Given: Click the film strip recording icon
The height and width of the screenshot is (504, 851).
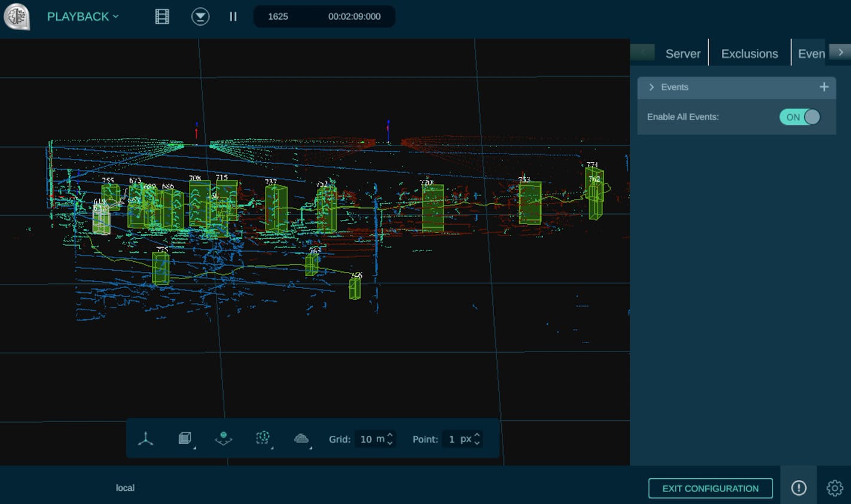Looking at the screenshot, I should coord(162,17).
